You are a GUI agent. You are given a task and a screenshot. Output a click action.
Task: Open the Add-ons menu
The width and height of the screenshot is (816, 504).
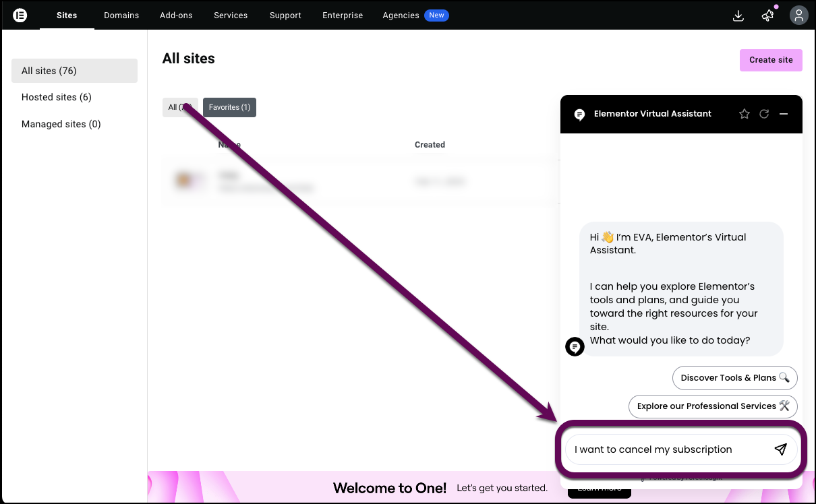176,15
